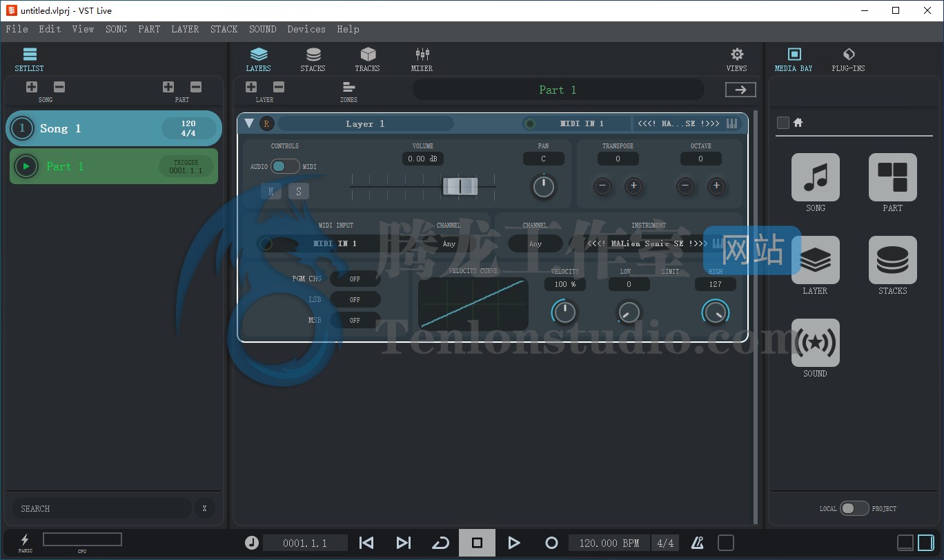Toggle the right panel visibility icon

(926, 543)
